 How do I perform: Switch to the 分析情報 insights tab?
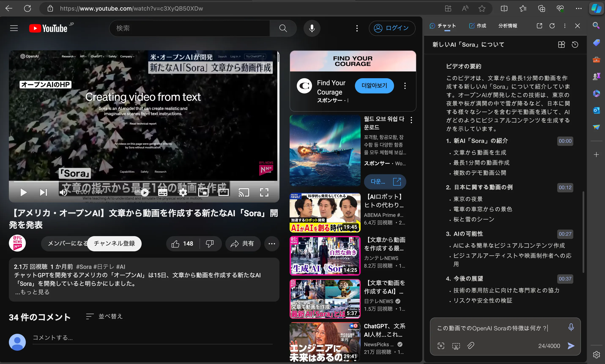click(508, 26)
